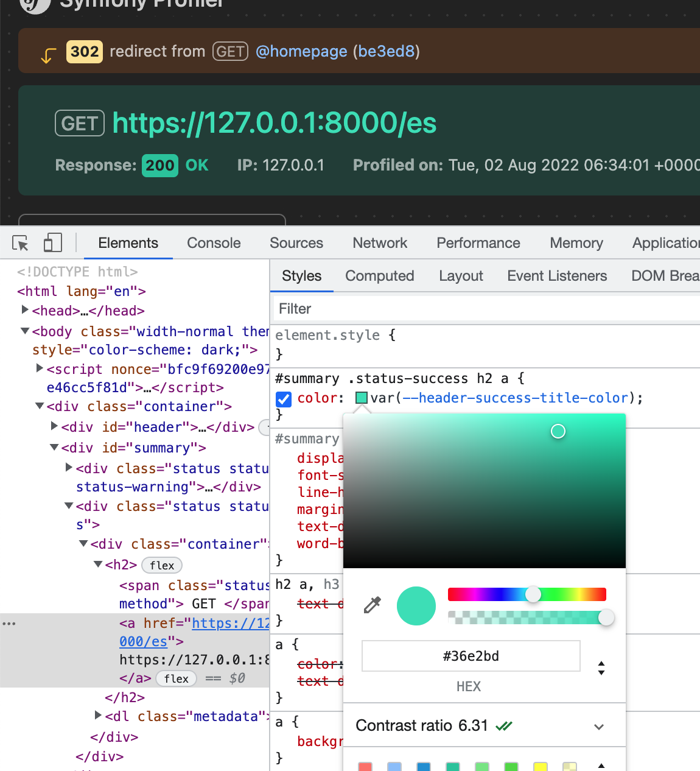Select the html lang="en" node
Image resolution: width=700 pixels, height=771 pixels.
pyautogui.click(x=82, y=291)
